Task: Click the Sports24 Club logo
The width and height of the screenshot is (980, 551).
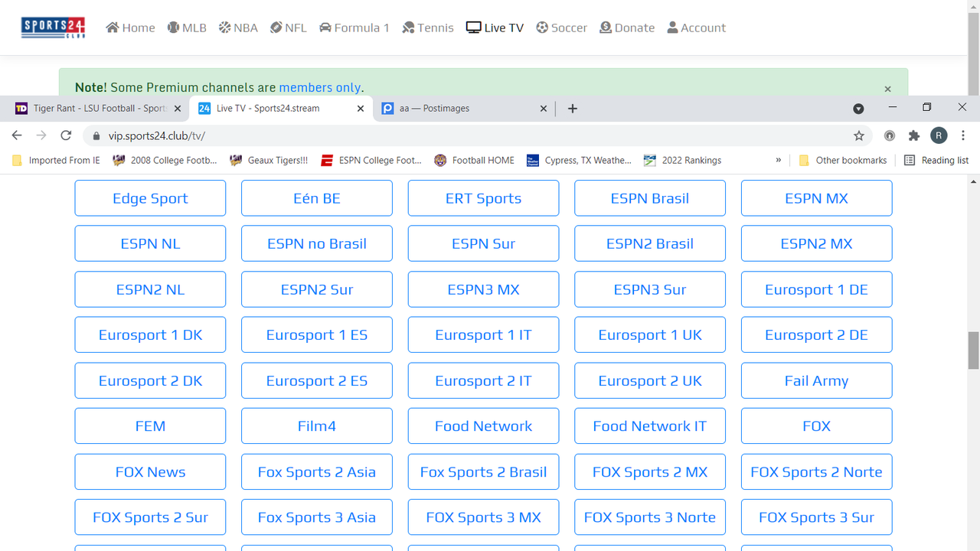Action: [x=53, y=28]
